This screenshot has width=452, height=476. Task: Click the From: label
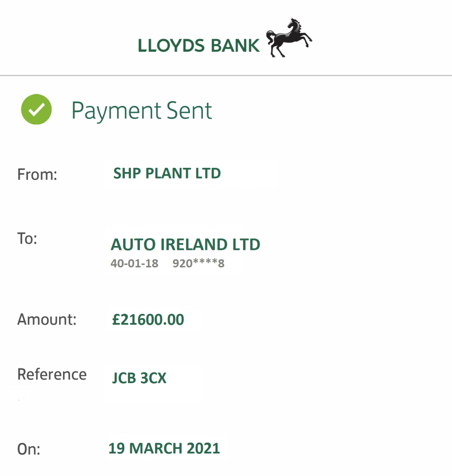pos(37,175)
